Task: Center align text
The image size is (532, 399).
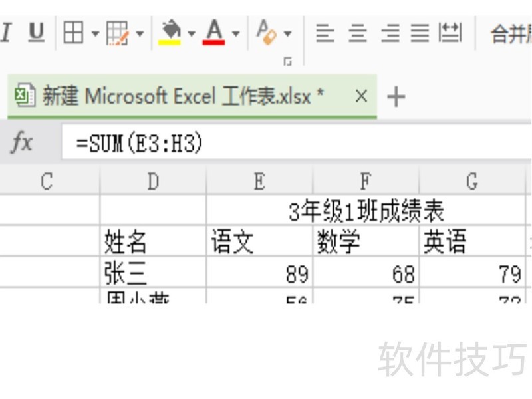Action: click(358, 33)
